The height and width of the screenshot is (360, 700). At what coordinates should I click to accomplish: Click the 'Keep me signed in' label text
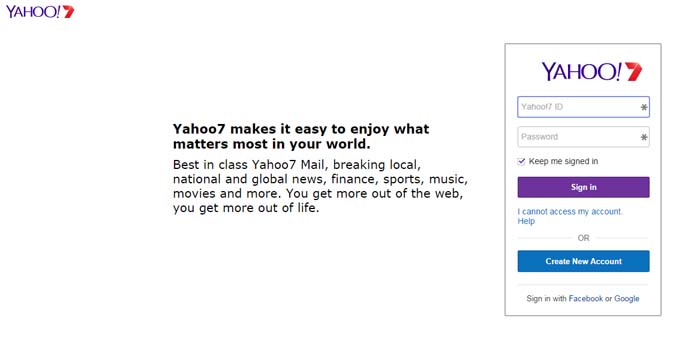563,161
